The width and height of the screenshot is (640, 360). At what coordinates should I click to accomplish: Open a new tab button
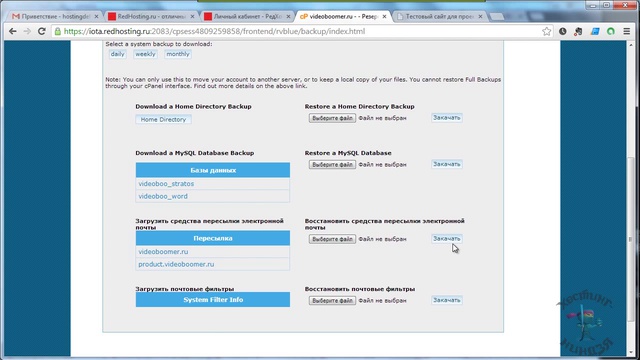tap(496, 16)
